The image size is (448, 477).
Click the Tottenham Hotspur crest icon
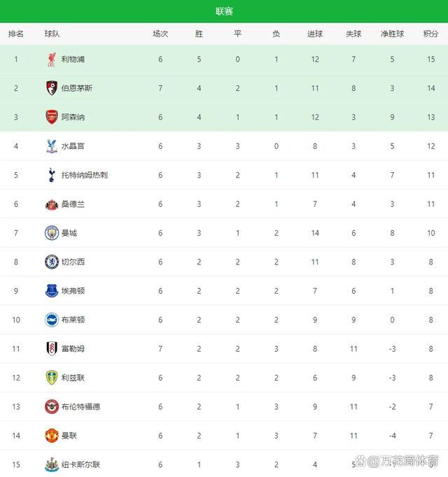coord(51,175)
